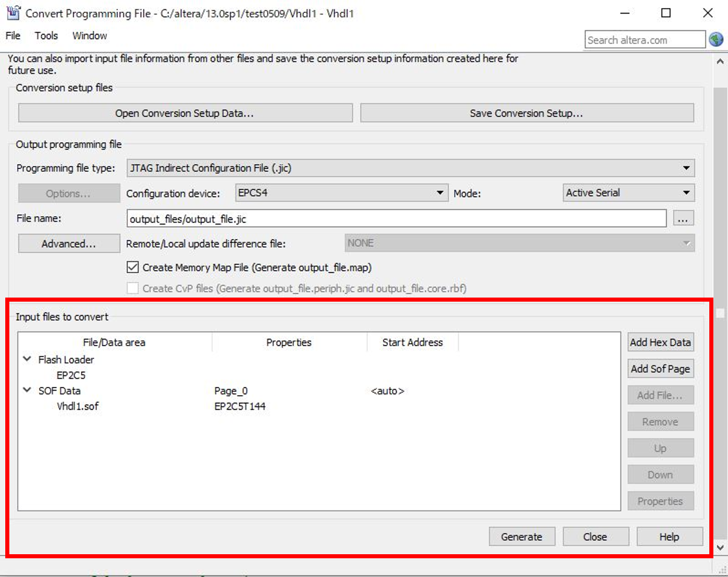Screen dimensions: 728x577
Task: Click the Close button at the bottom
Action: pos(595,537)
